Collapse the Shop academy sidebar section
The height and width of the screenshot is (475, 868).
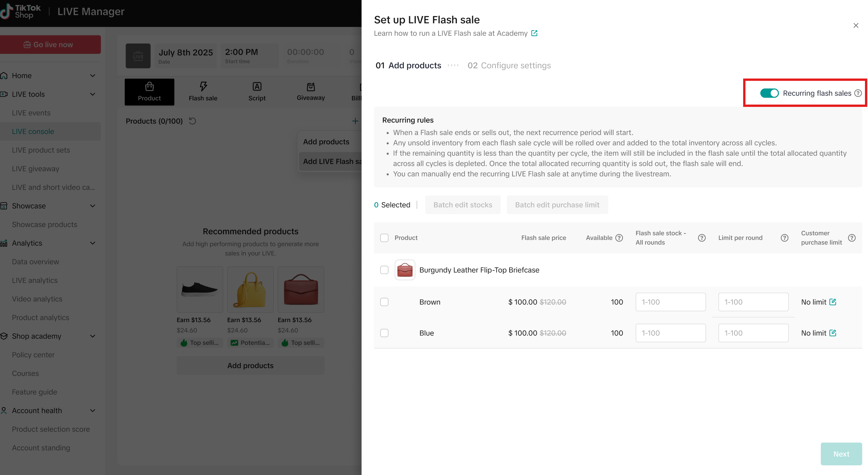click(x=92, y=336)
